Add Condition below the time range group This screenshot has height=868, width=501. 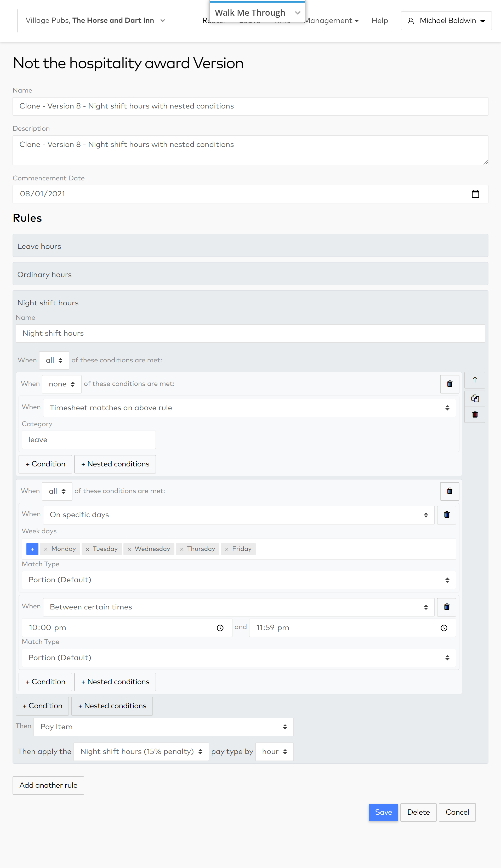click(45, 682)
